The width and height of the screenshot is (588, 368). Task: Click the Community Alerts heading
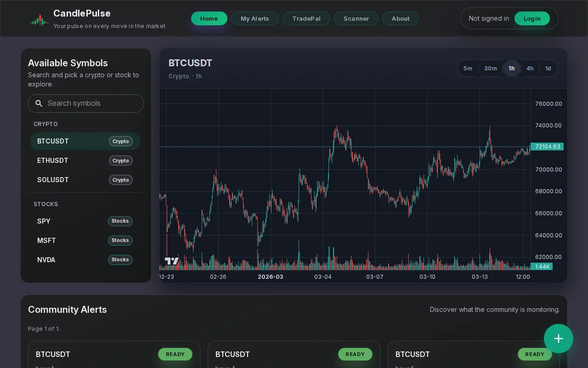(x=68, y=310)
